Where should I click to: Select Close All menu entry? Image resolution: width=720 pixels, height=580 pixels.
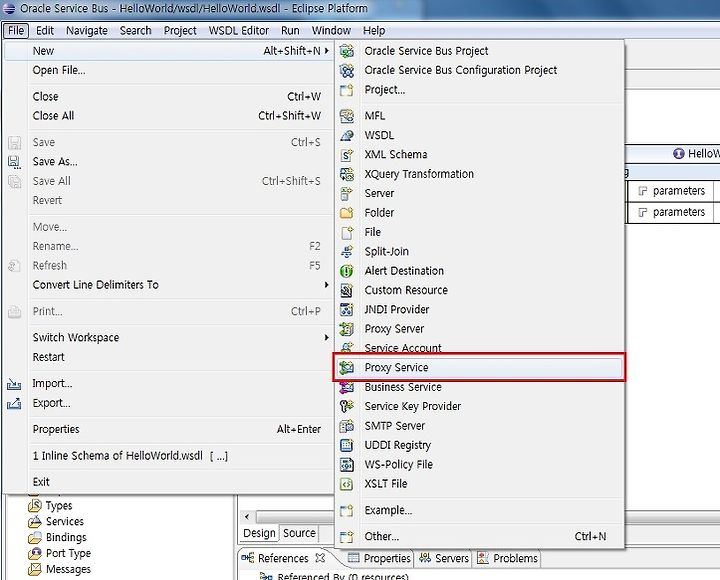[x=168, y=116]
